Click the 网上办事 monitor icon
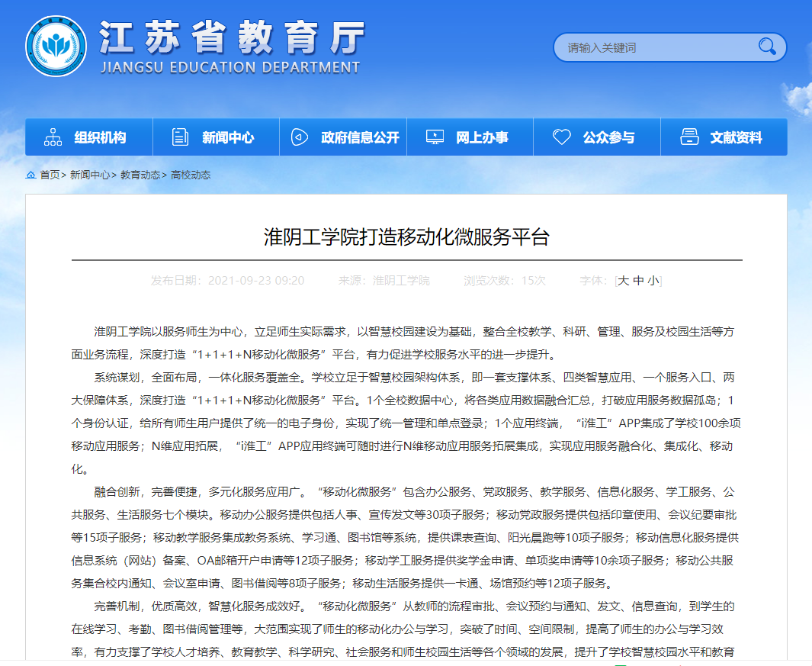This screenshot has width=812, height=666. 434,137
